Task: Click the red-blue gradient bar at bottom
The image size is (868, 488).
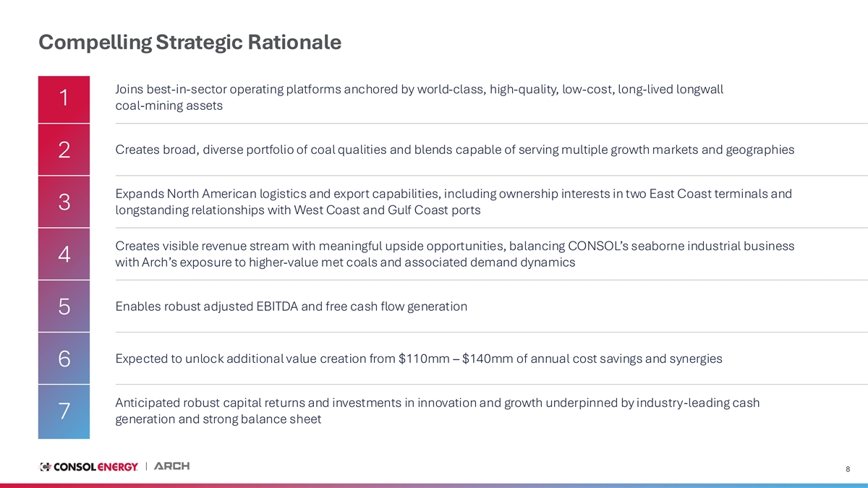Action: (434, 484)
